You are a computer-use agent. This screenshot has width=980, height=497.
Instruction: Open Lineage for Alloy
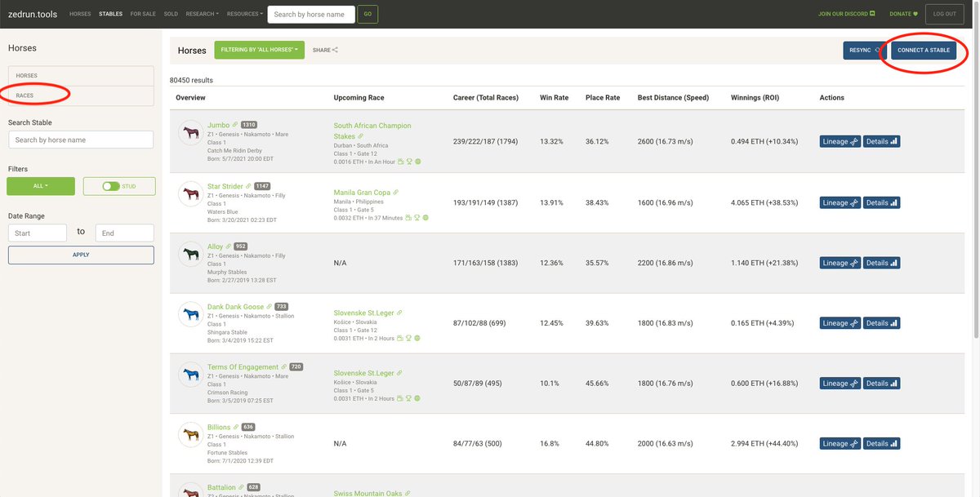click(840, 263)
